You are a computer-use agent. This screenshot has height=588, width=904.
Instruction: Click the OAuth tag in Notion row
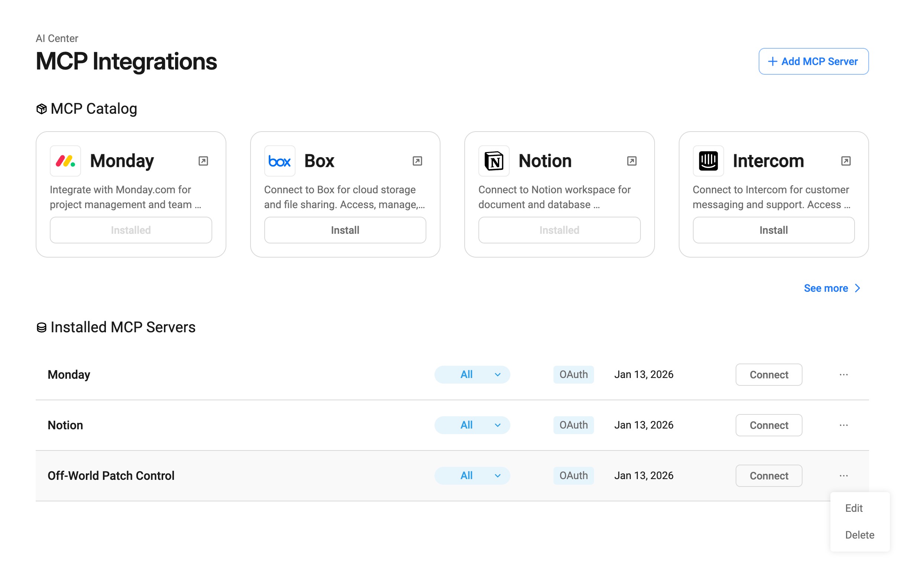point(574,425)
